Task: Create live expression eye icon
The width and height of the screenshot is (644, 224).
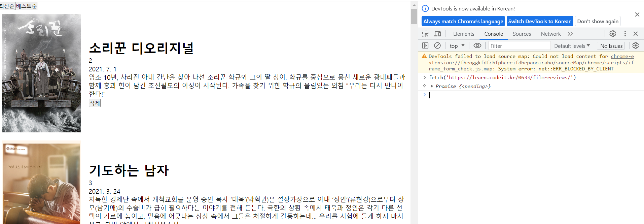Action: [x=477, y=45]
